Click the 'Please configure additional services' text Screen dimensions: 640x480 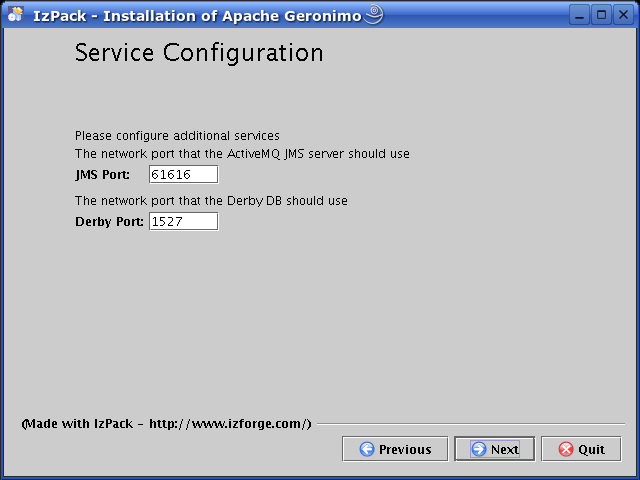(x=177, y=135)
